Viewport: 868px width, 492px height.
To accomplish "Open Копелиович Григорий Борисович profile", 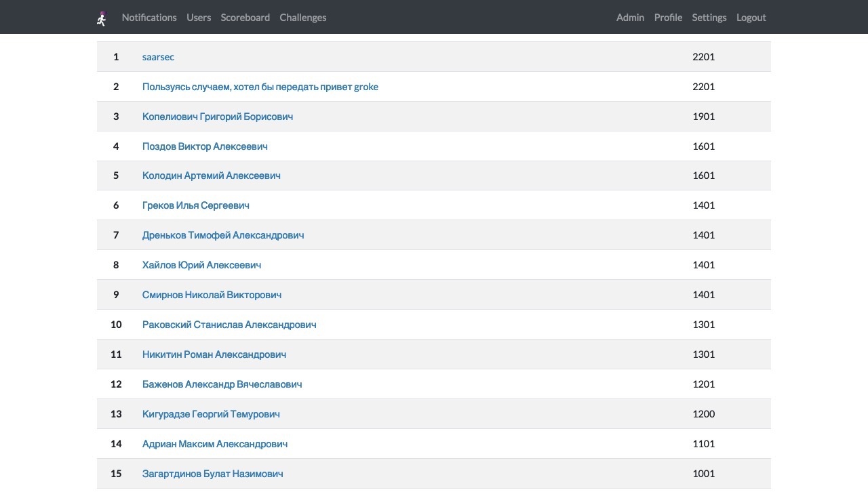I will point(218,117).
